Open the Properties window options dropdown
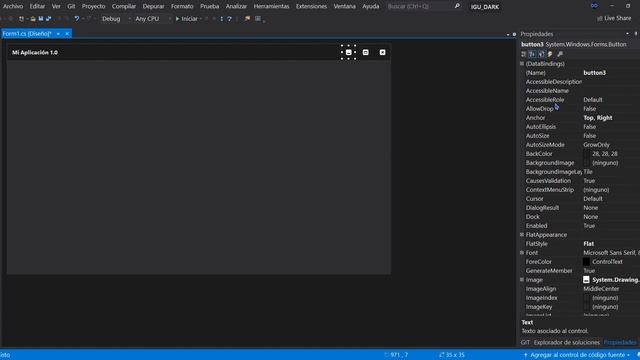 point(627,34)
